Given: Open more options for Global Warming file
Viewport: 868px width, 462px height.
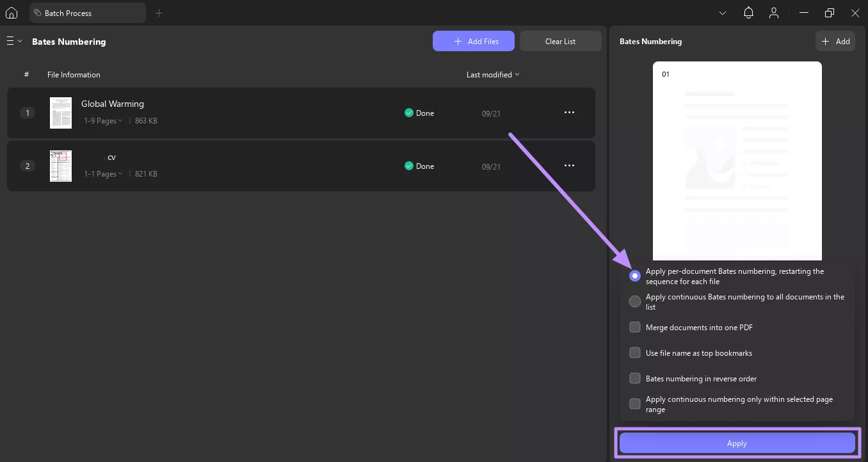Looking at the screenshot, I should click(x=569, y=113).
